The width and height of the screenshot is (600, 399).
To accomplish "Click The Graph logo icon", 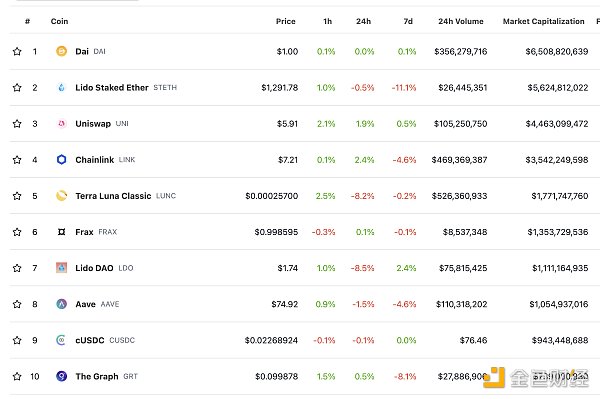I will 61,376.
